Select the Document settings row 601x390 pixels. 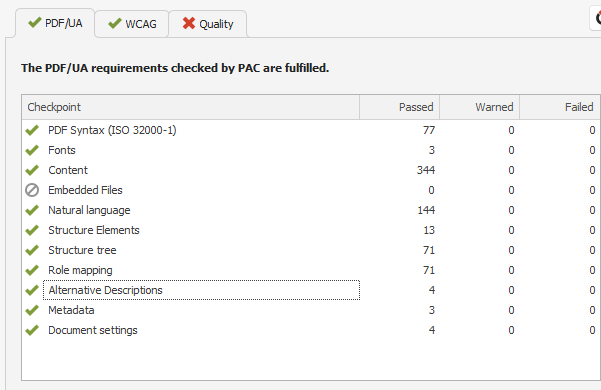pos(311,330)
